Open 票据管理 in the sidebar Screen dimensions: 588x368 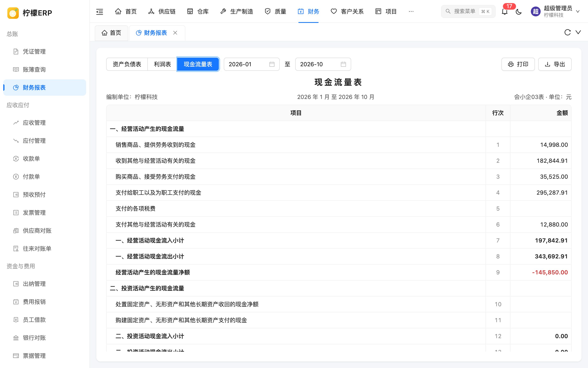point(45,356)
